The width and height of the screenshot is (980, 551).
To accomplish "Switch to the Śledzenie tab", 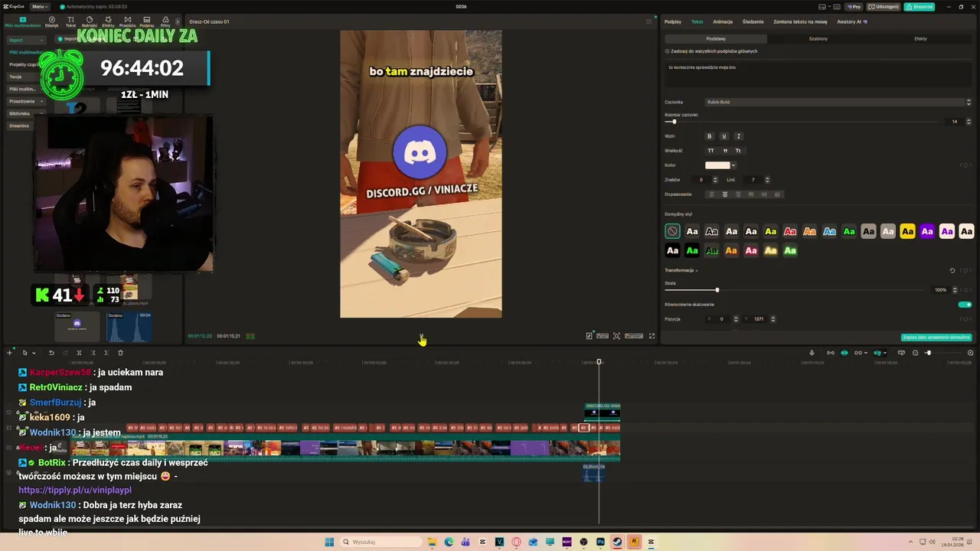I will click(753, 21).
